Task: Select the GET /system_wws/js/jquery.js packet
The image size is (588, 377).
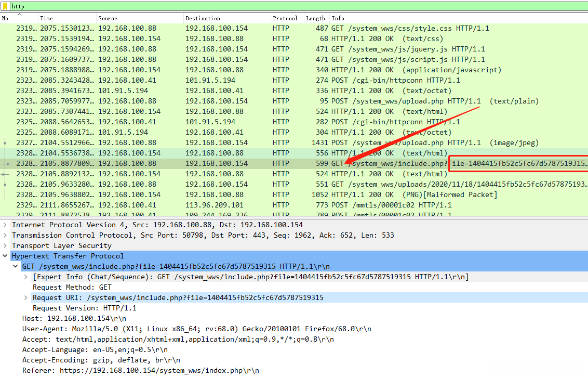Action: (294, 49)
